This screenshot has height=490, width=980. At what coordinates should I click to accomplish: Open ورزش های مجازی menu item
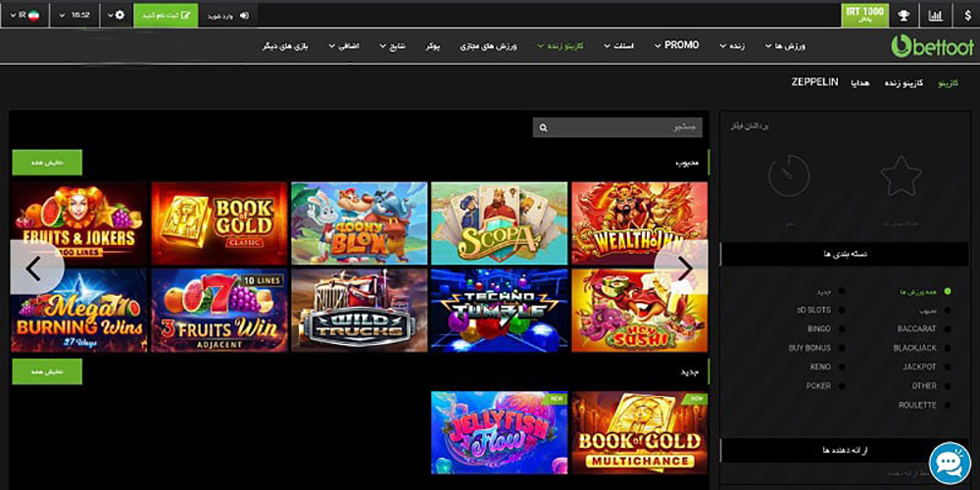click(489, 47)
